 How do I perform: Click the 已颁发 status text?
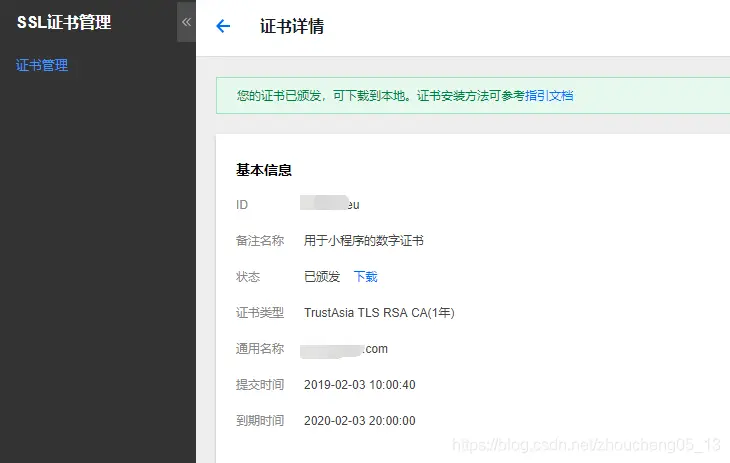[322, 277]
